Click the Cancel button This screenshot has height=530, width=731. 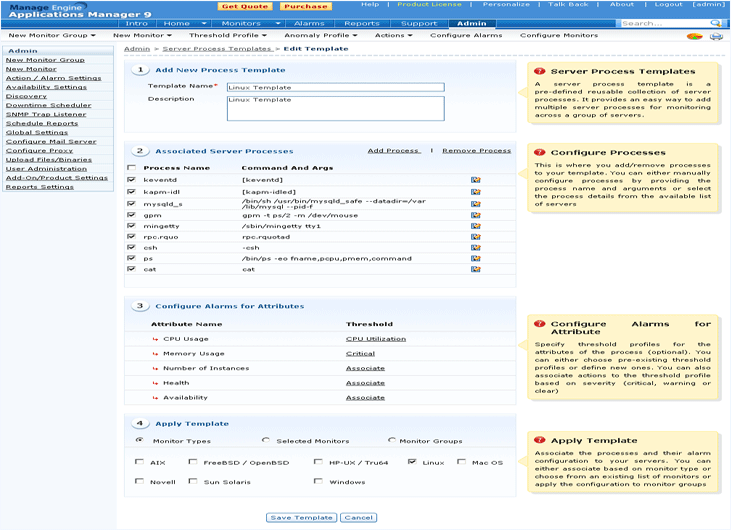[359, 517]
